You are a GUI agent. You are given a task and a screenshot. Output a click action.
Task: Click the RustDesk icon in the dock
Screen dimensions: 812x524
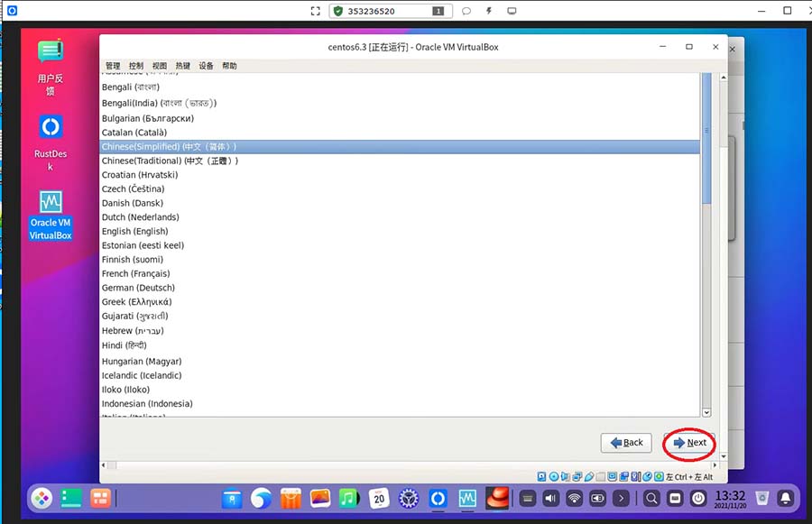pos(438,499)
